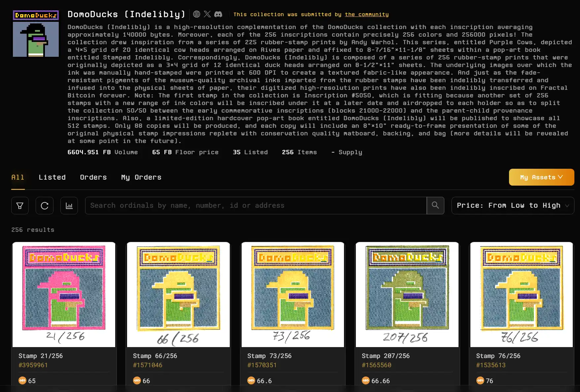580x392 pixels.
Task: Click the DomoDucks collection avatar image
Action: [36, 34]
